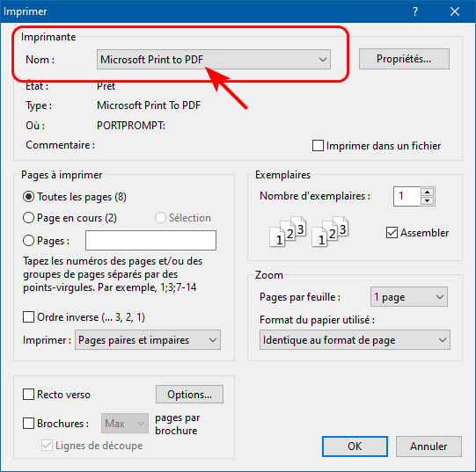Open printer Propriétés button
Viewport: 476px width, 472px height.
click(404, 59)
